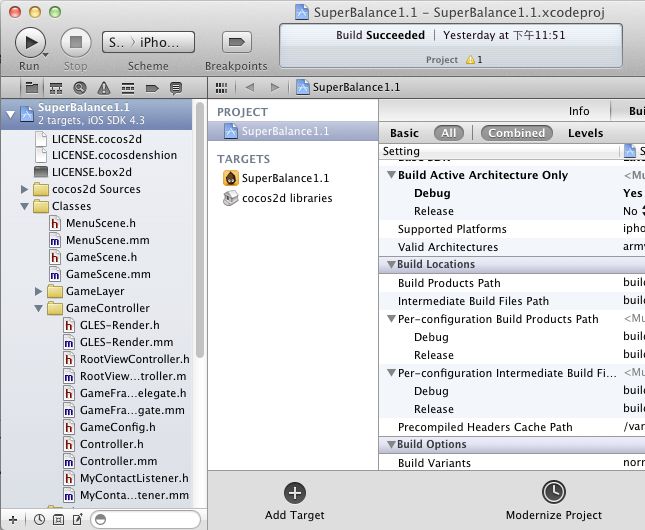Toggle the Breakpoints button
The height and width of the screenshot is (530, 645).
point(237,42)
